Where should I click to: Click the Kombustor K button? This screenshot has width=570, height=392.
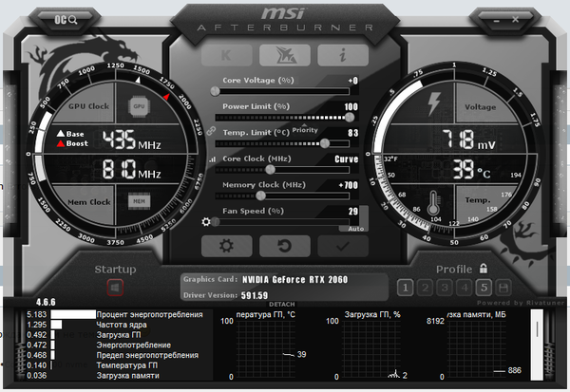point(226,55)
